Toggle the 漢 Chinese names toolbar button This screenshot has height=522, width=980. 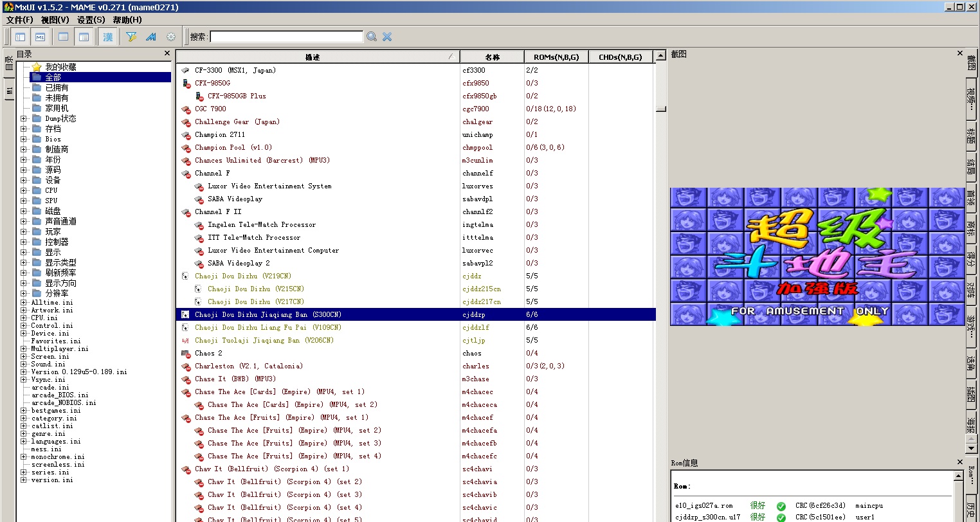(108, 37)
